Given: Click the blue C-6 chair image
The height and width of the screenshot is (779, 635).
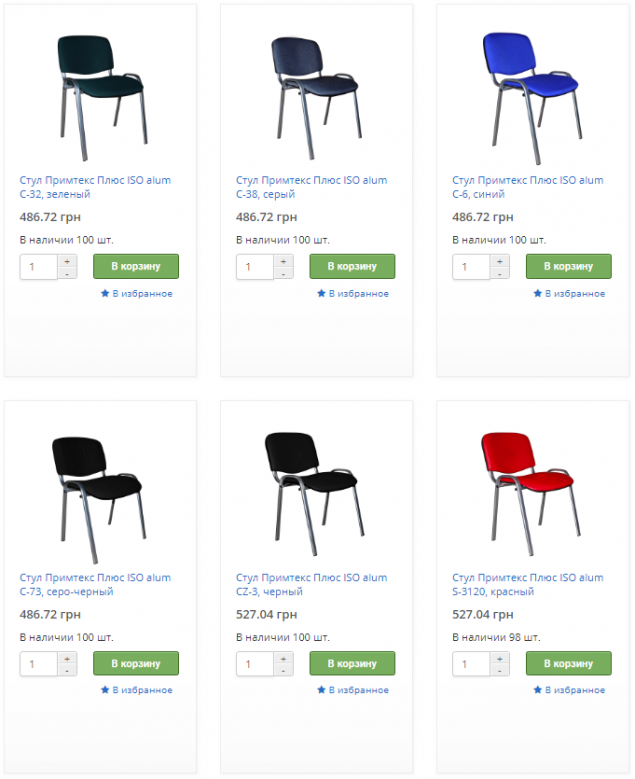Looking at the screenshot, I should pyautogui.click(x=532, y=97).
